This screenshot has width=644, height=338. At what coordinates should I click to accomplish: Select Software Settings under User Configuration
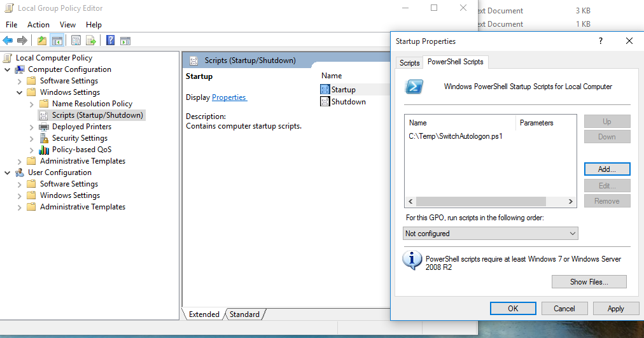coord(69,184)
